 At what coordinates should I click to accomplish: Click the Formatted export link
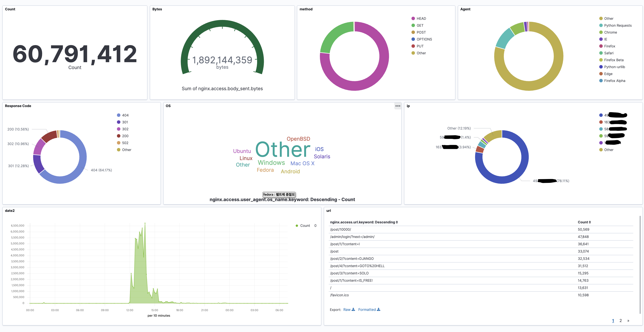[x=367, y=310]
